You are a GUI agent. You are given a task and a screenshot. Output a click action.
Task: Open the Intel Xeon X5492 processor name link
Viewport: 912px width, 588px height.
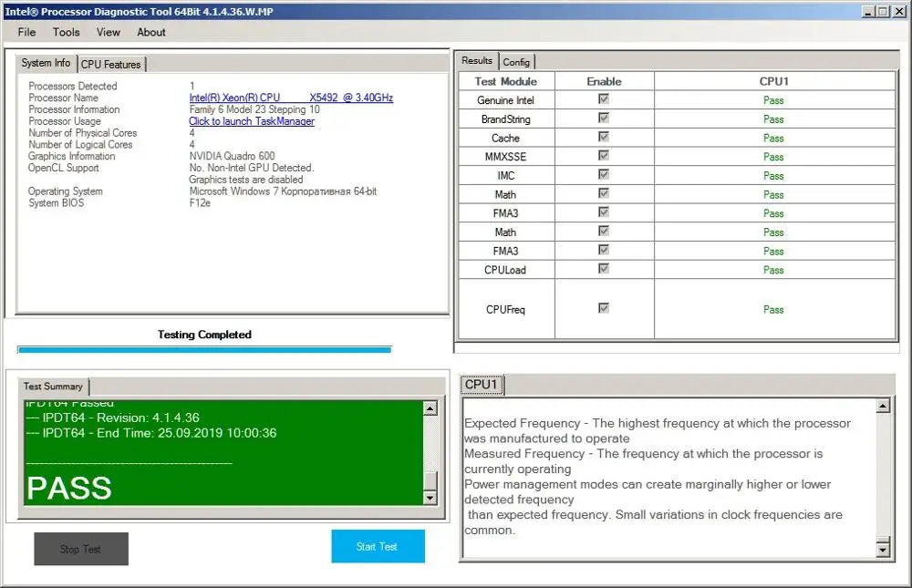(x=291, y=98)
